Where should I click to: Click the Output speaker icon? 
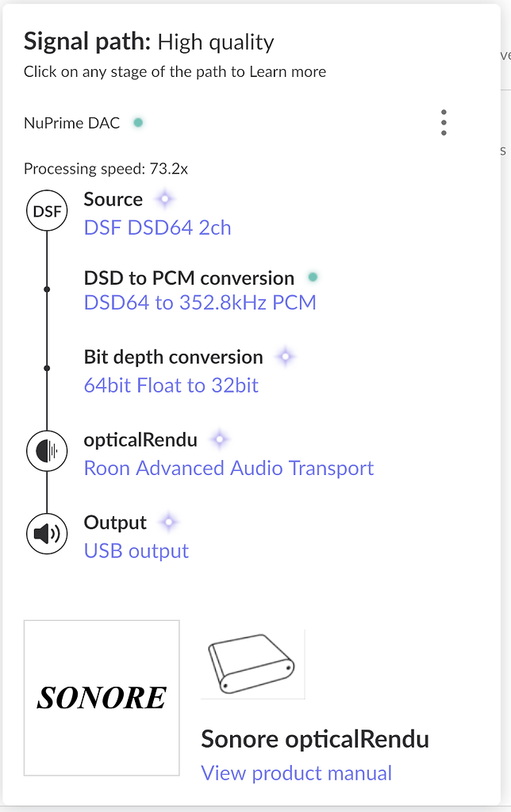point(47,533)
